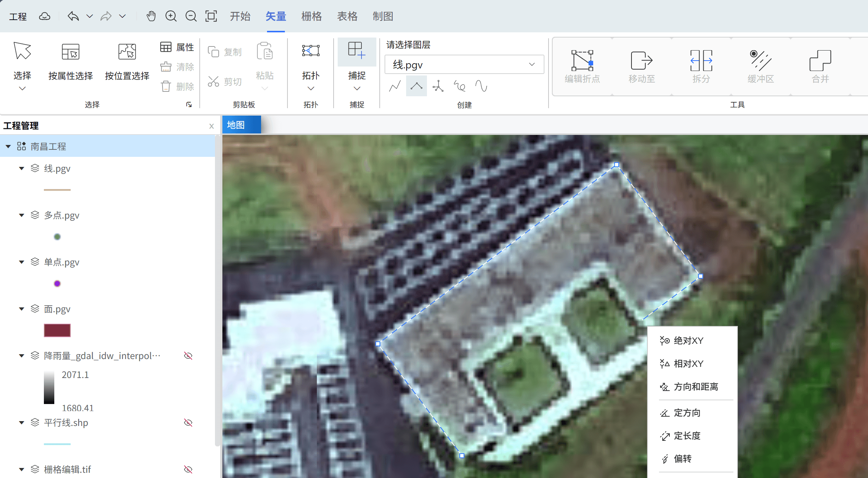This screenshot has height=478, width=868.
Task: Click the zoom in magnifier icon
Action: [171, 16]
